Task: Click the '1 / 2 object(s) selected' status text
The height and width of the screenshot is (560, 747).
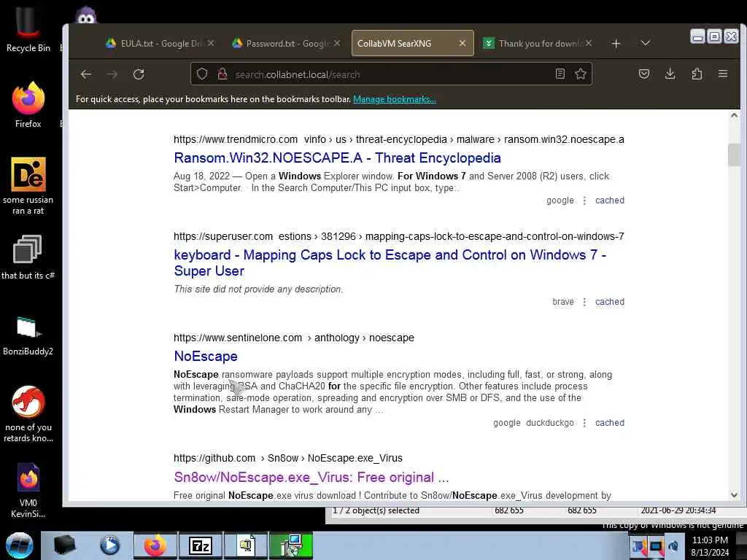Action: pyautogui.click(x=376, y=510)
